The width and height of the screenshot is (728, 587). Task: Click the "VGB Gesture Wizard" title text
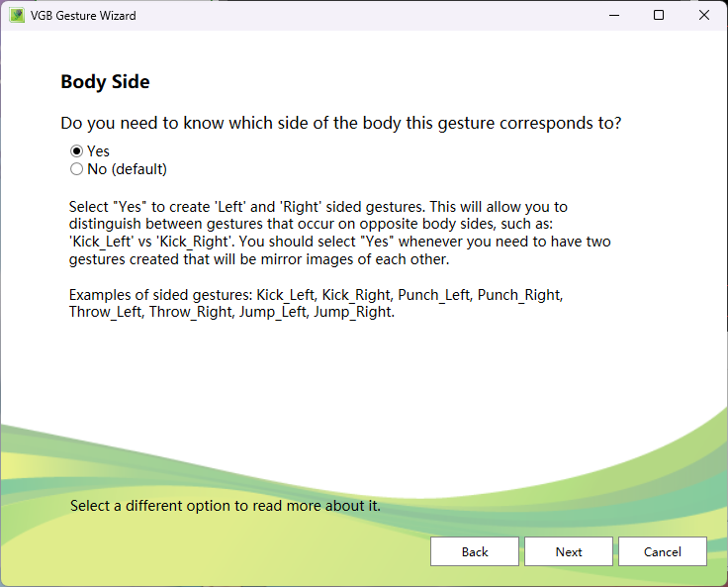tap(83, 16)
